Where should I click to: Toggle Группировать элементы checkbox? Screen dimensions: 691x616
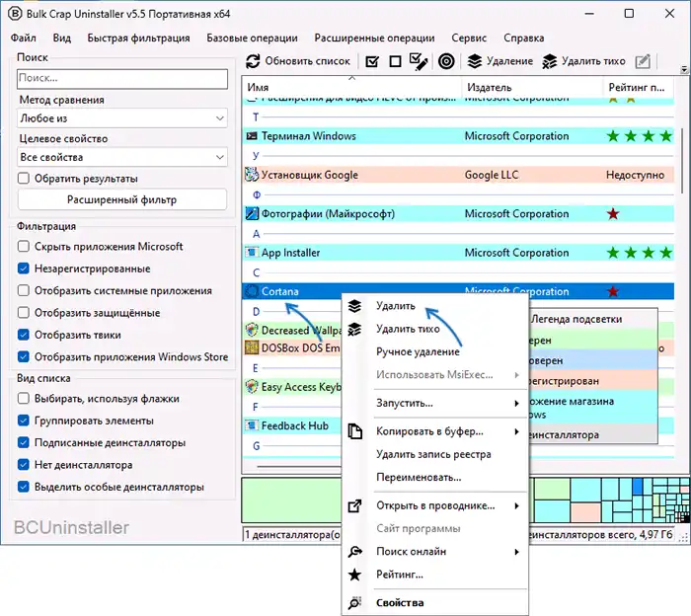coord(25,422)
